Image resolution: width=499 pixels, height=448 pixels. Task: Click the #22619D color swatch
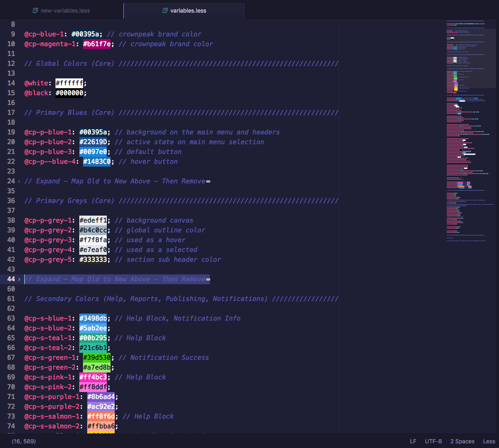click(93, 142)
